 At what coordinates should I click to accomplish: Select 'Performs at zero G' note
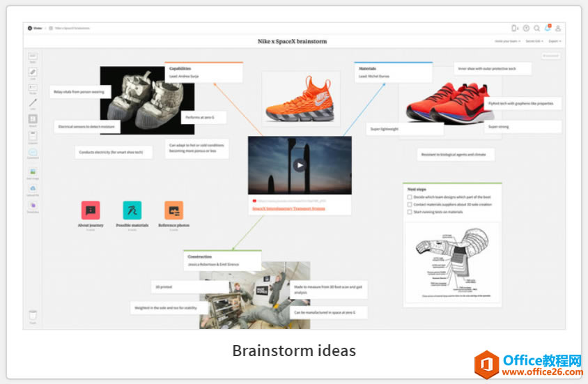tap(203, 117)
